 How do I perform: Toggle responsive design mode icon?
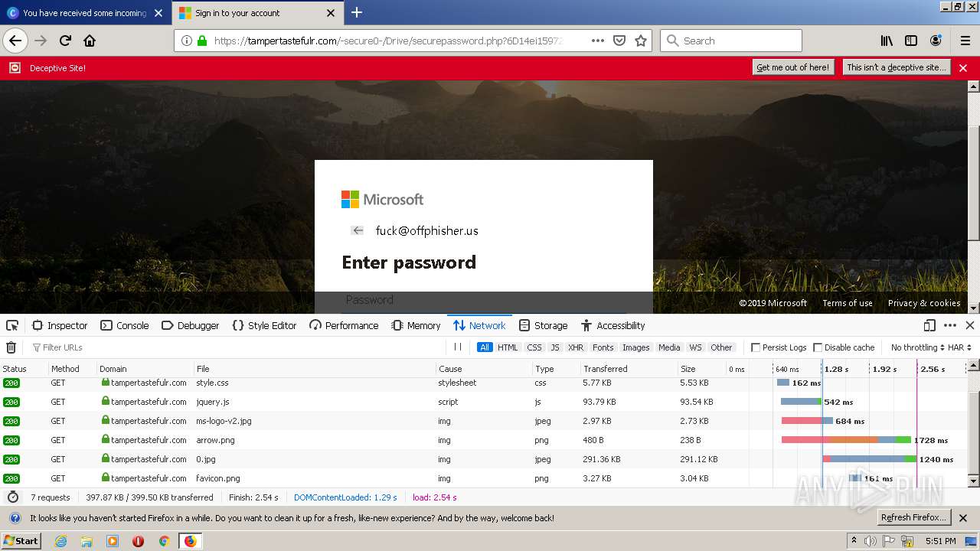pos(929,325)
